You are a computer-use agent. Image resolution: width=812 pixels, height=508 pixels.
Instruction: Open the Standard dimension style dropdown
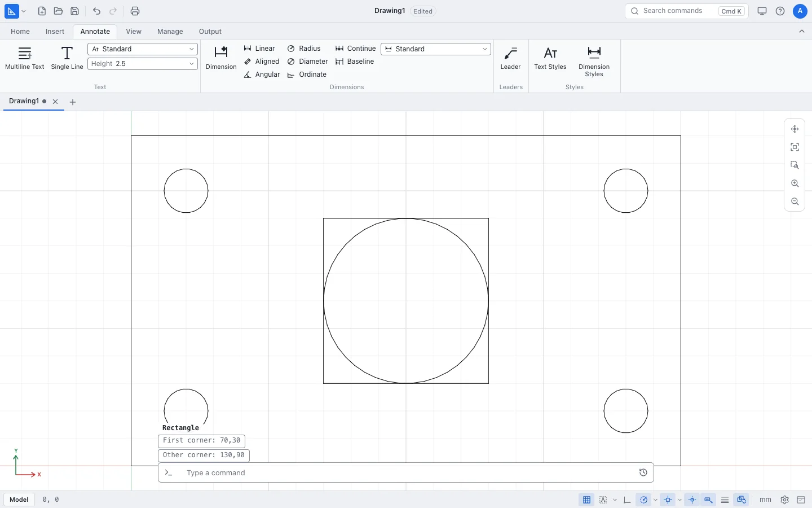coord(436,49)
